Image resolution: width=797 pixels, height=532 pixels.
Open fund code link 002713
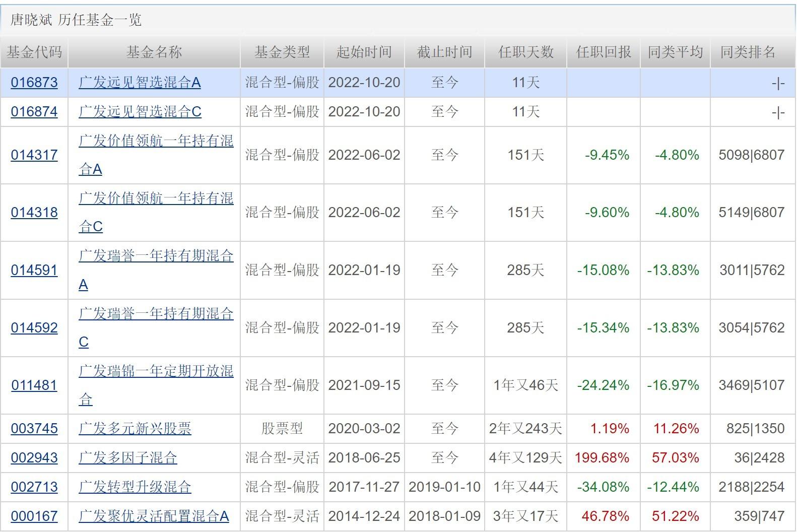click(x=34, y=487)
